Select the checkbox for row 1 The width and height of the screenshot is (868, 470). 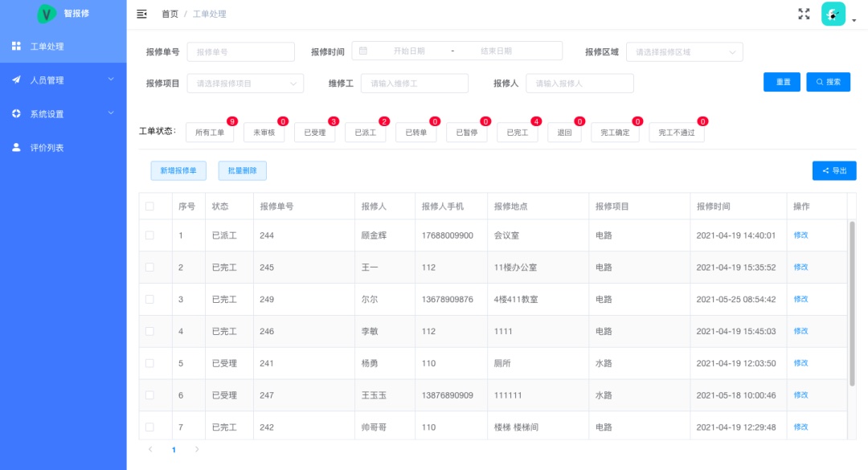click(149, 235)
